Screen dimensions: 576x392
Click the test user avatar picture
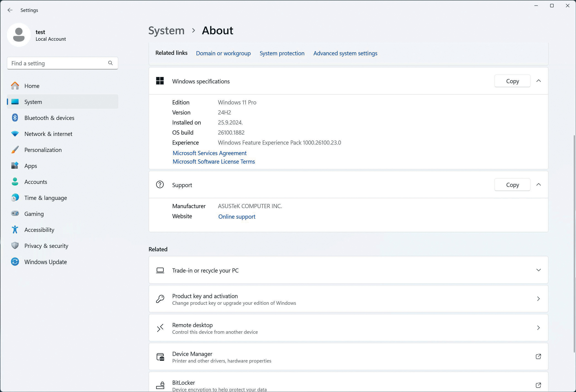[19, 35]
